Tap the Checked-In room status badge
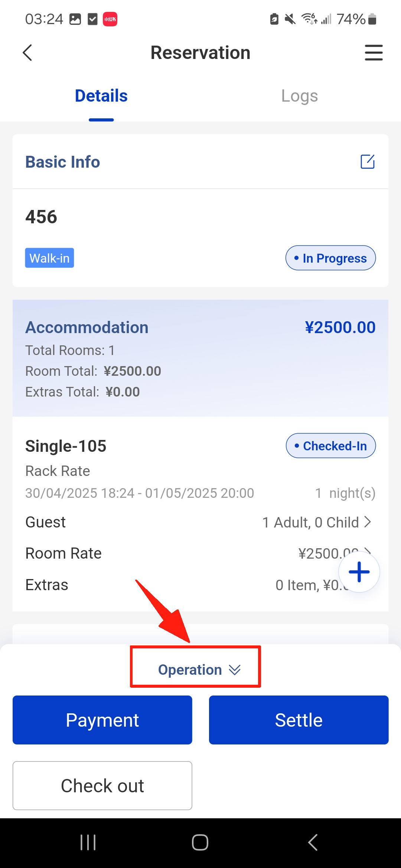The width and height of the screenshot is (401, 868). tap(330, 446)
